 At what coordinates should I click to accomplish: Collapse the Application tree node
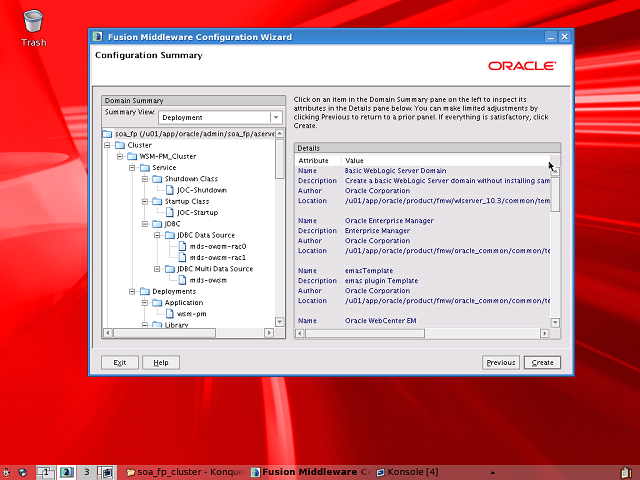tap(144, 302)
